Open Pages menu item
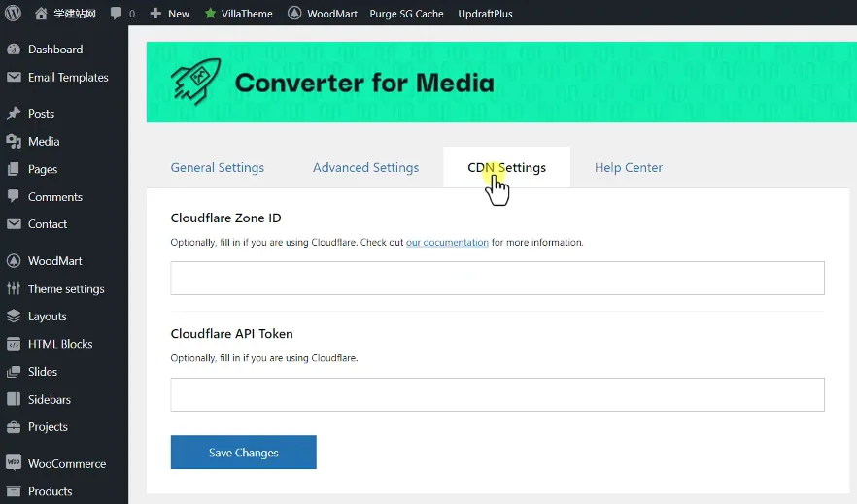The image size is (857, 504). pyautogui.click(x=43, y=169)
